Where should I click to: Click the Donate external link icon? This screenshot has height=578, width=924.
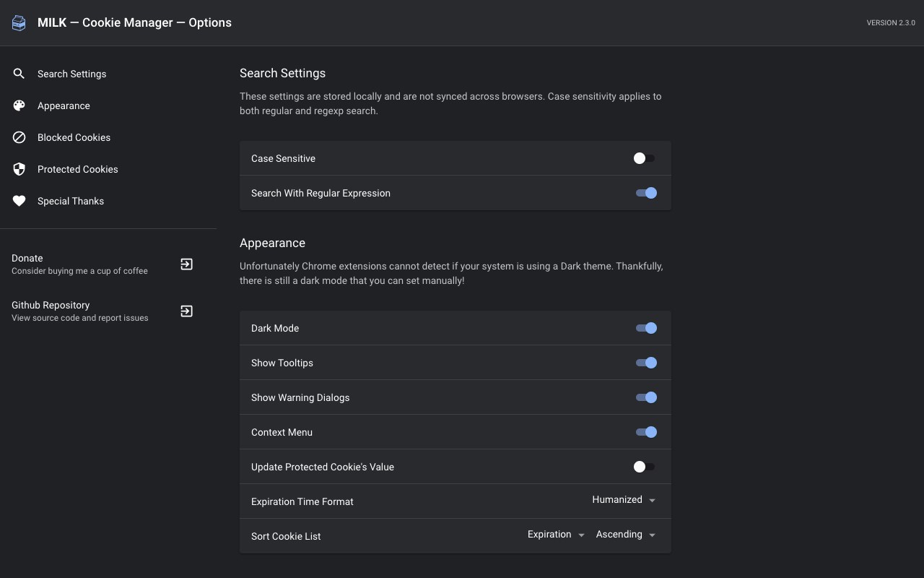[186, 264]
